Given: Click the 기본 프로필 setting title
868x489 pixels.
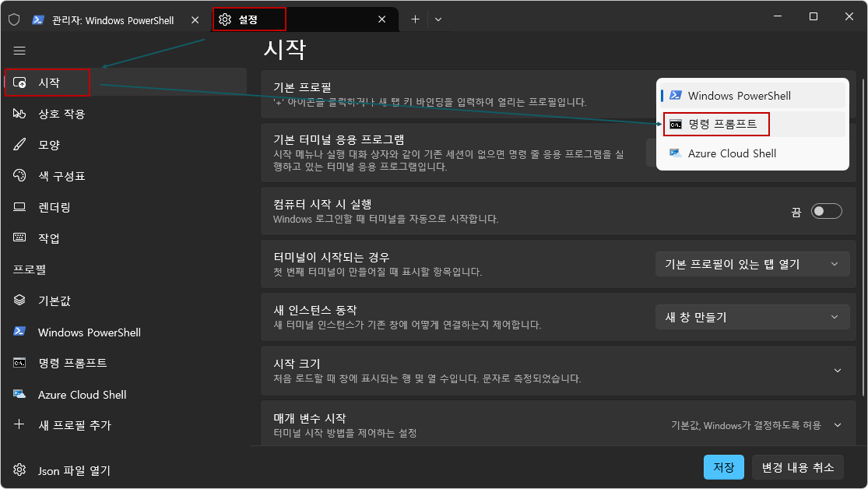Looking at the screenshot, I should [302, 87].
